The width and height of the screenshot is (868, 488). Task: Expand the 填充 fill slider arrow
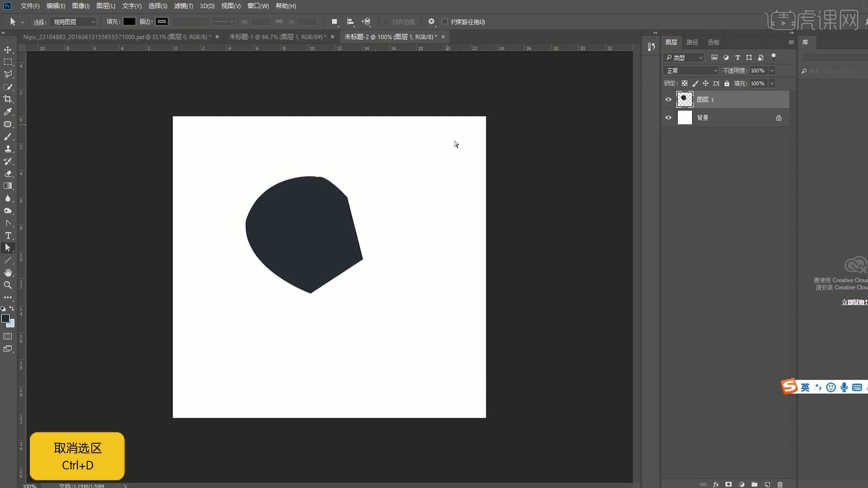[772, 83]
